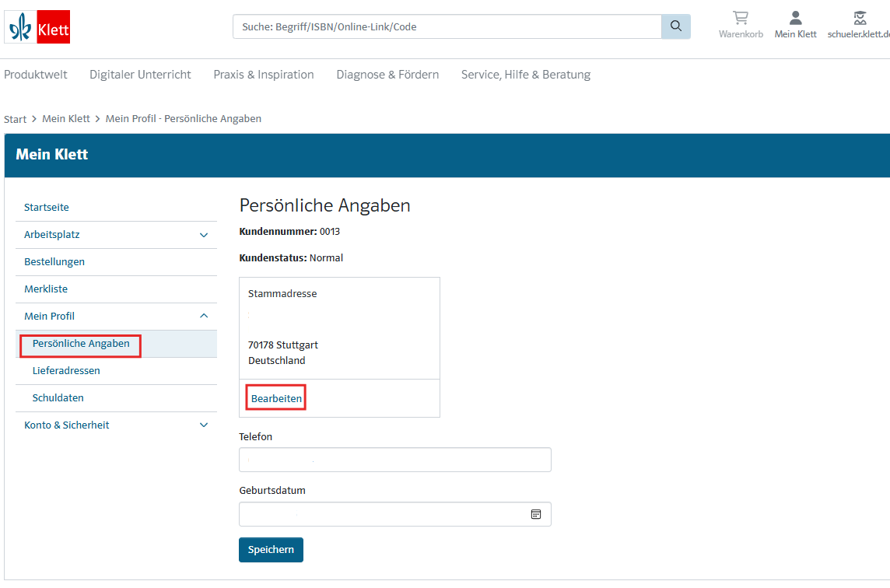890x588 pixels.
Task: Click the Stammadresse heading
Action: tap(282, 293)
